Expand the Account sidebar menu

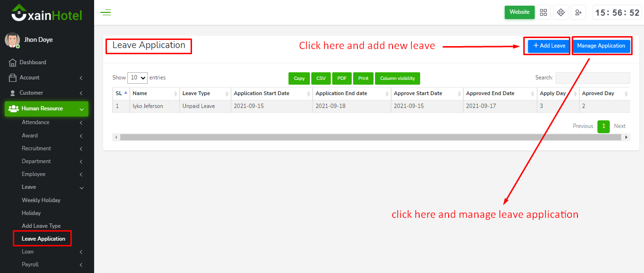click(x=46, y=78)
